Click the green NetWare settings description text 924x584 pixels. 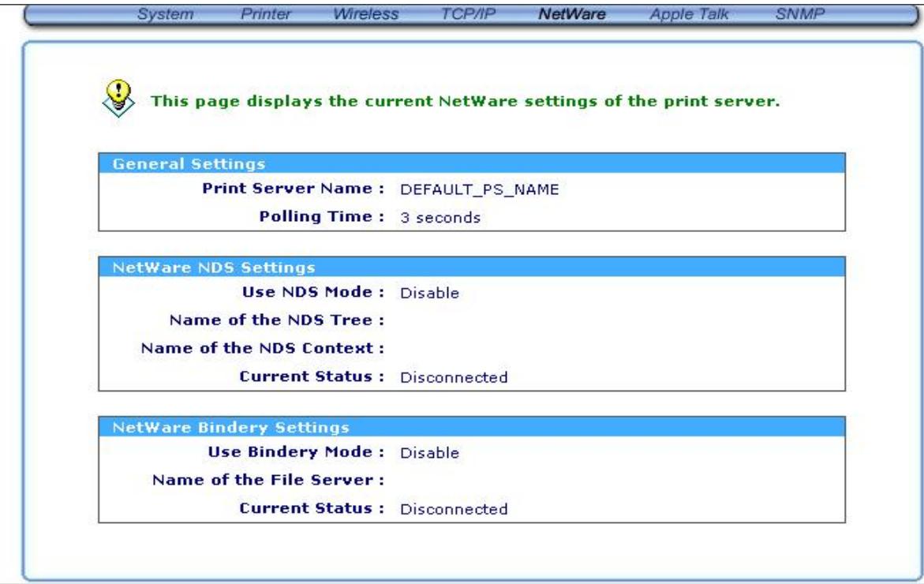tap(465, 101)
